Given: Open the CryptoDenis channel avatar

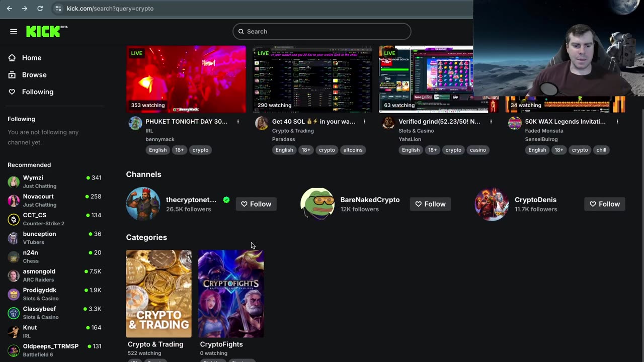Looking at the screenshot, I should tap(492, 204).
